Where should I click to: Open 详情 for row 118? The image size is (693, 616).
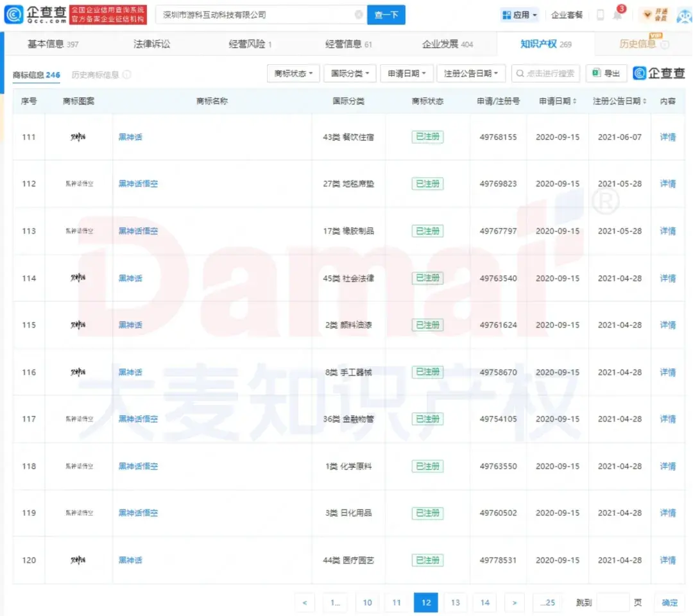point(668,466)
